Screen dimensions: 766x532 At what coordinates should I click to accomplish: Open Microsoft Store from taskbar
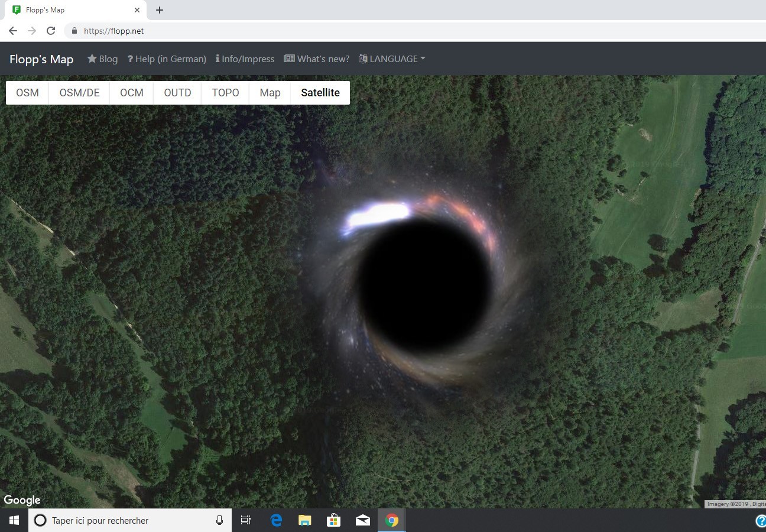333,520
